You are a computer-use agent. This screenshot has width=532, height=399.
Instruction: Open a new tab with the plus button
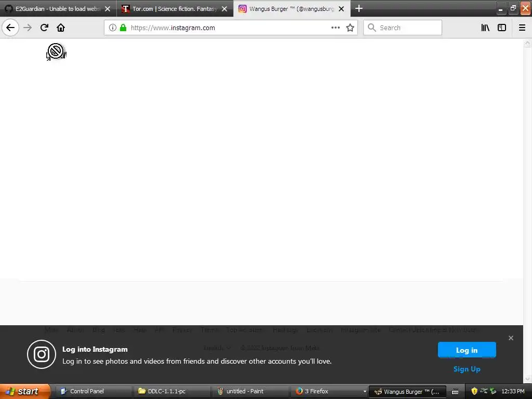click(x=359, y=8)
